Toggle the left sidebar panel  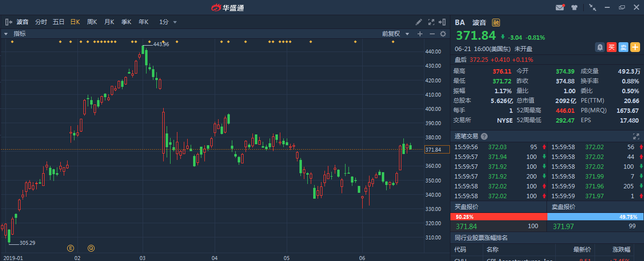pos(8,22)
